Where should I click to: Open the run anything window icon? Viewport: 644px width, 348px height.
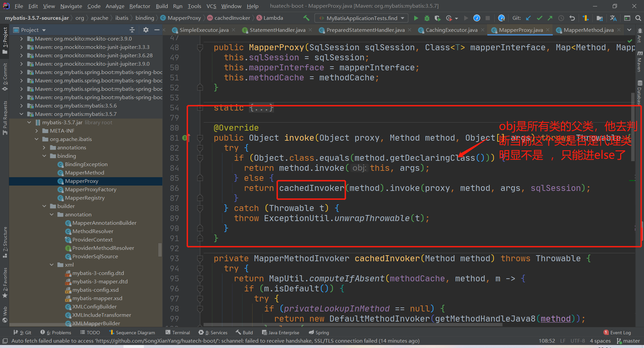(627, 18)
